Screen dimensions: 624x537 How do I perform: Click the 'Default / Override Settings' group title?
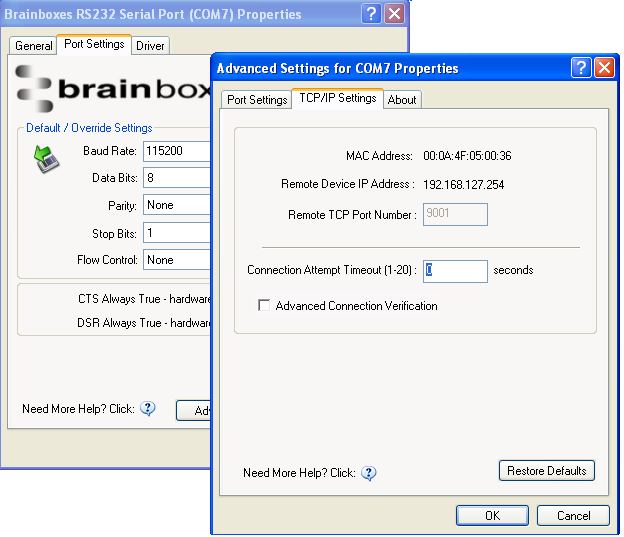pos(89,128)
